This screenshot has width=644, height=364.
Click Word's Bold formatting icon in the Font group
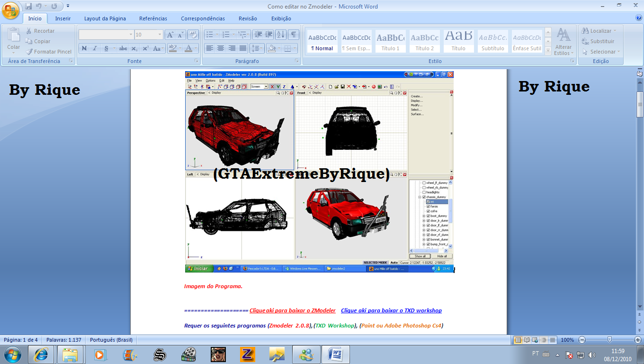pyautogui.click(x=84, y=49)
